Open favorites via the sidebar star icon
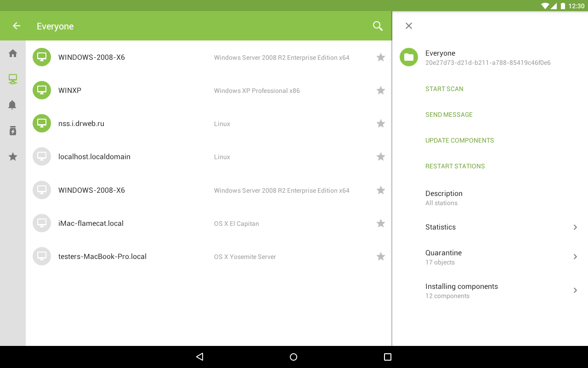The image size is (588, 368). [x=13, y=157]
